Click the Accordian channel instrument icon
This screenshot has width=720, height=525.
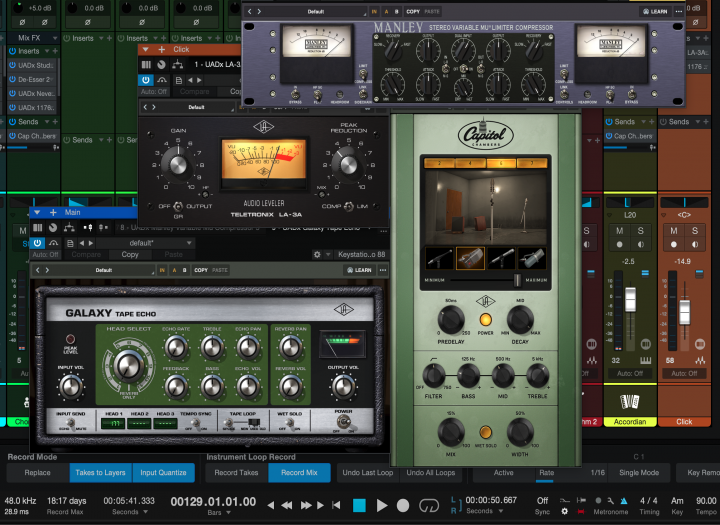630,401
